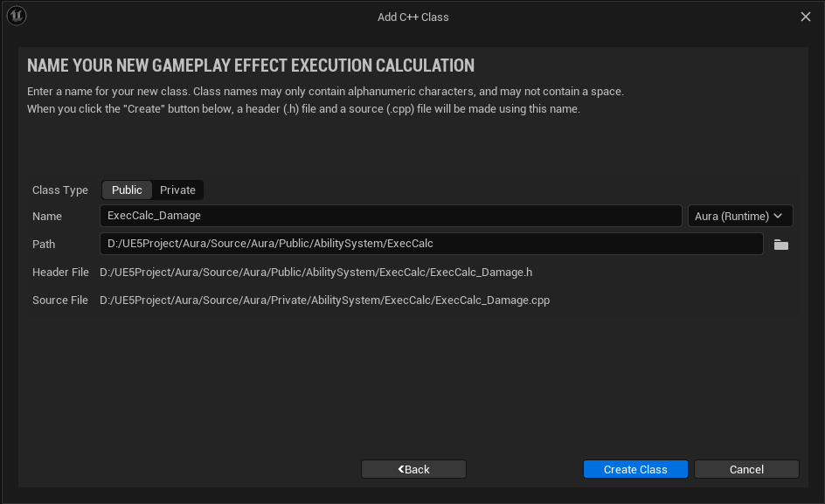Click the Name field label
The width and height of the screenshot is (825, 504).
[x=47, y=217]
